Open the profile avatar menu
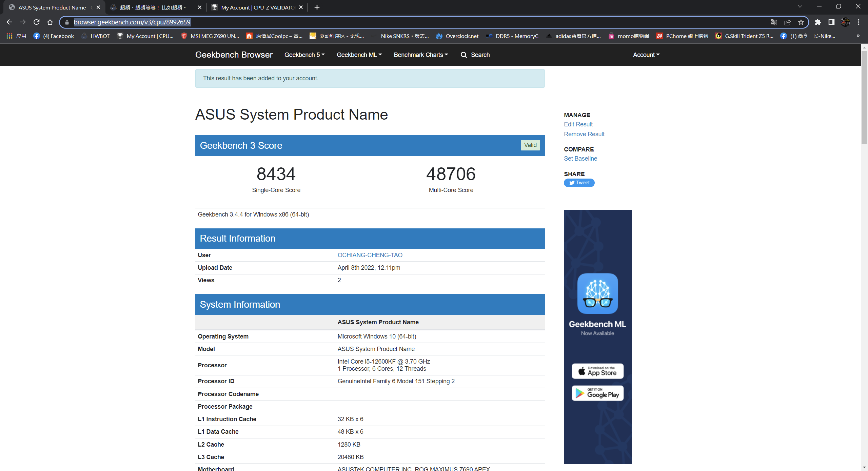This screenshot has width=868, height=471. click(x=845, y=22)
